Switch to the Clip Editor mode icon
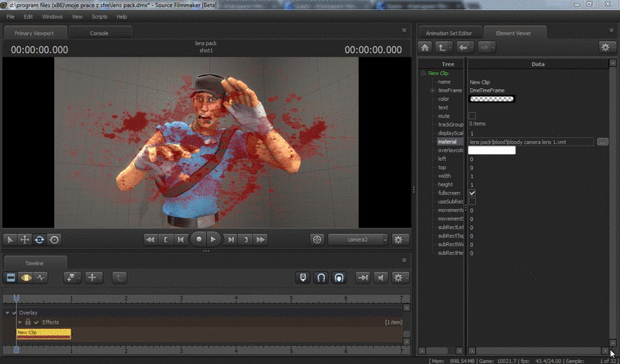The width and height of the screenshot is (620, 364). pyautogui.click(x=11, y=277)
